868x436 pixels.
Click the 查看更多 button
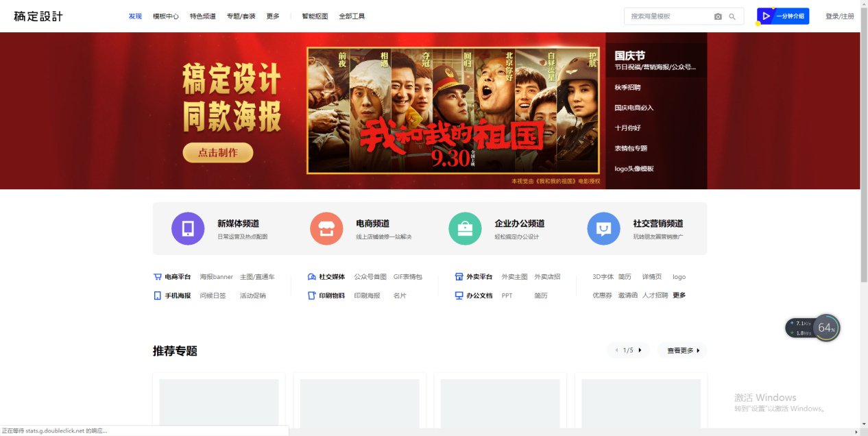click(682, 350)
